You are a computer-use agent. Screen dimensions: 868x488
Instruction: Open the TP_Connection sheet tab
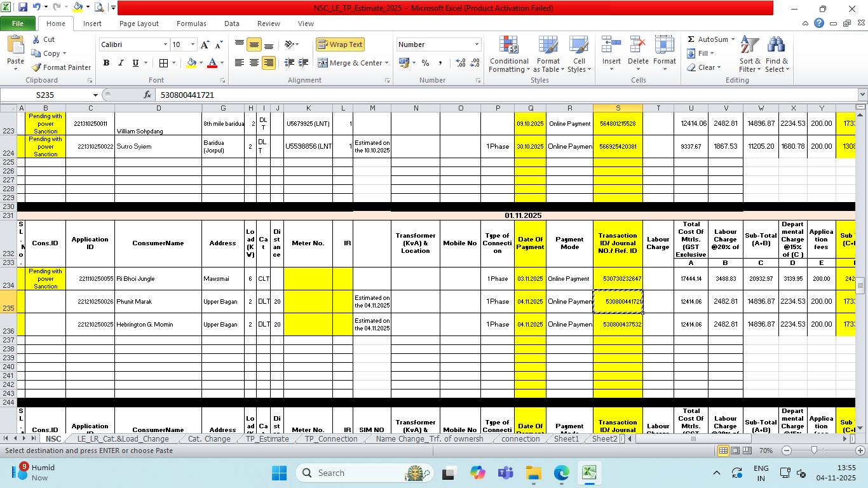tap(330, 438)
